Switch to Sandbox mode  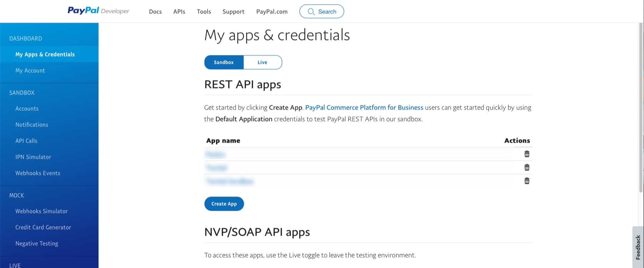(224, 62)
